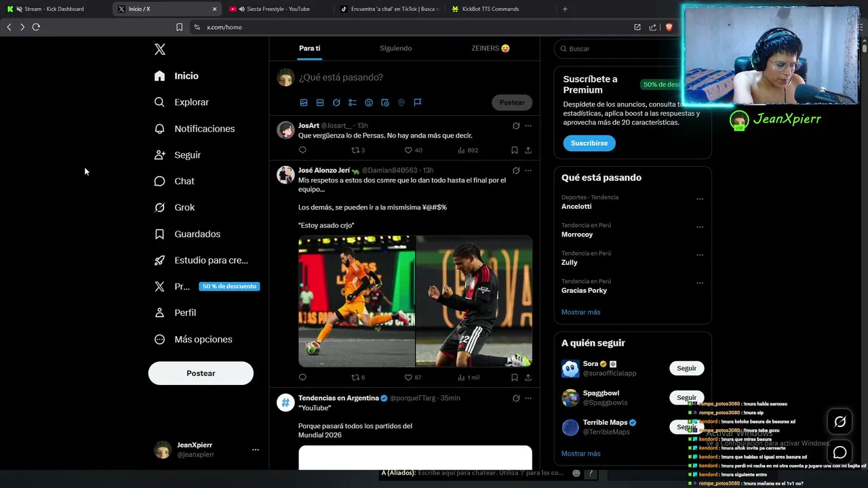This screenshot has width=868, height=488.
Task: Click the Perfil person icon
Action: 159,312
